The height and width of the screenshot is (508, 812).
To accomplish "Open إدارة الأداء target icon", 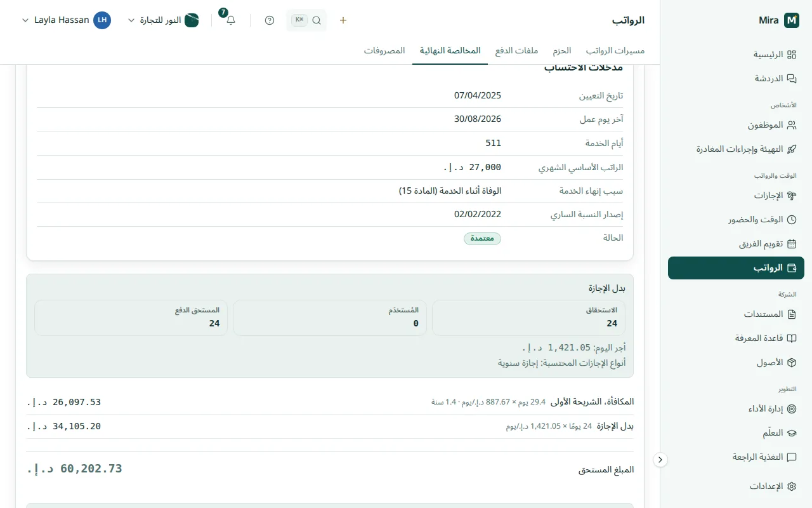I will click(x=792, y=409).
